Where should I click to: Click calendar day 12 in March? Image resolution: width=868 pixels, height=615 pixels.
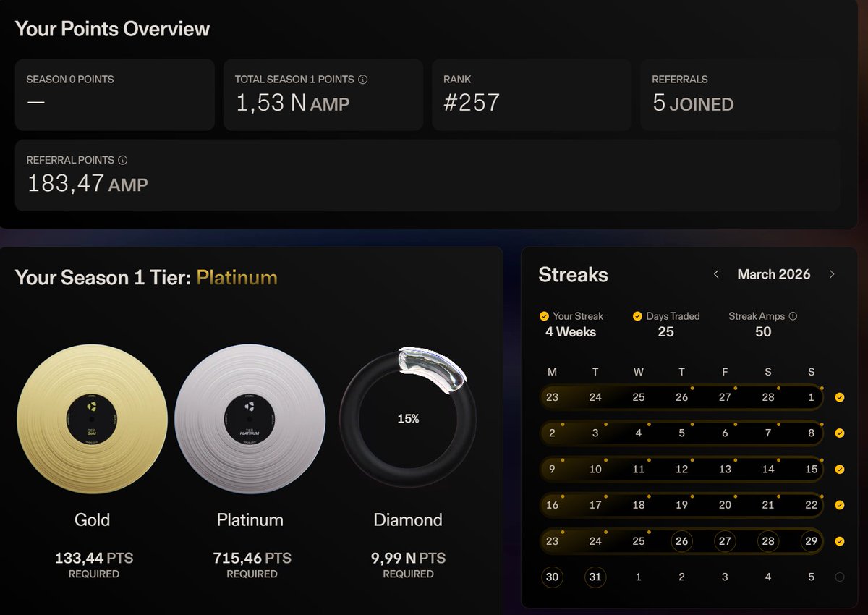pos(681,469)
